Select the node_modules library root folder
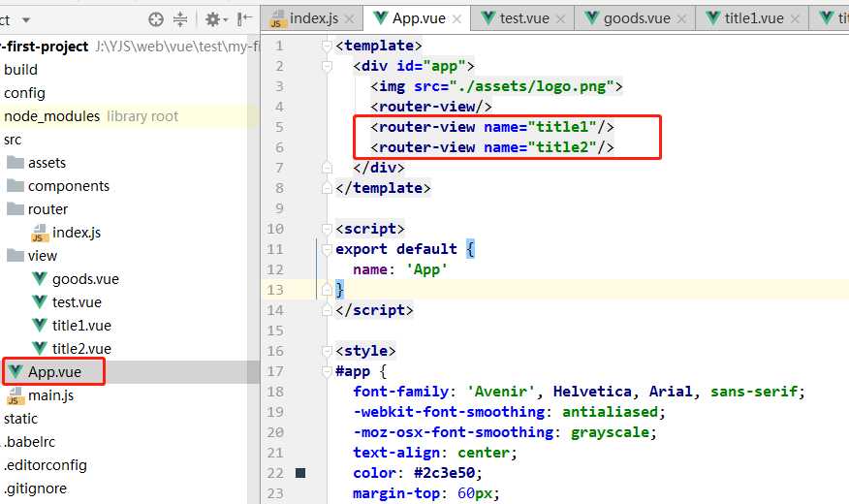The height and width of the screenshot is (504, 849). pyautogui.click(x=91, y=116)
